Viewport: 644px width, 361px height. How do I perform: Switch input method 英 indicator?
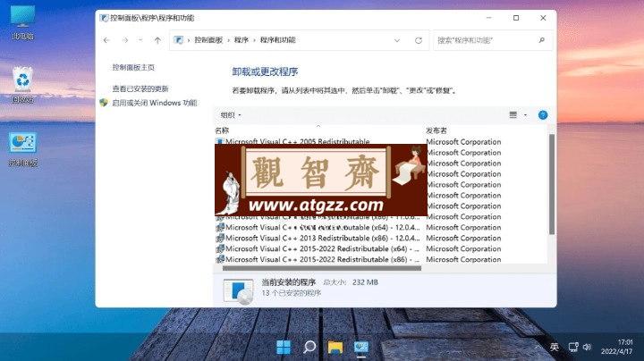pos(555,347)
